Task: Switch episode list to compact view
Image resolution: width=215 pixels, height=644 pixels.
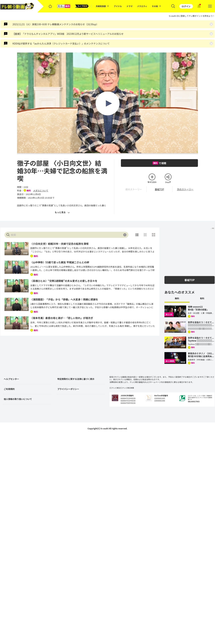Action: [x=145, y=235]
